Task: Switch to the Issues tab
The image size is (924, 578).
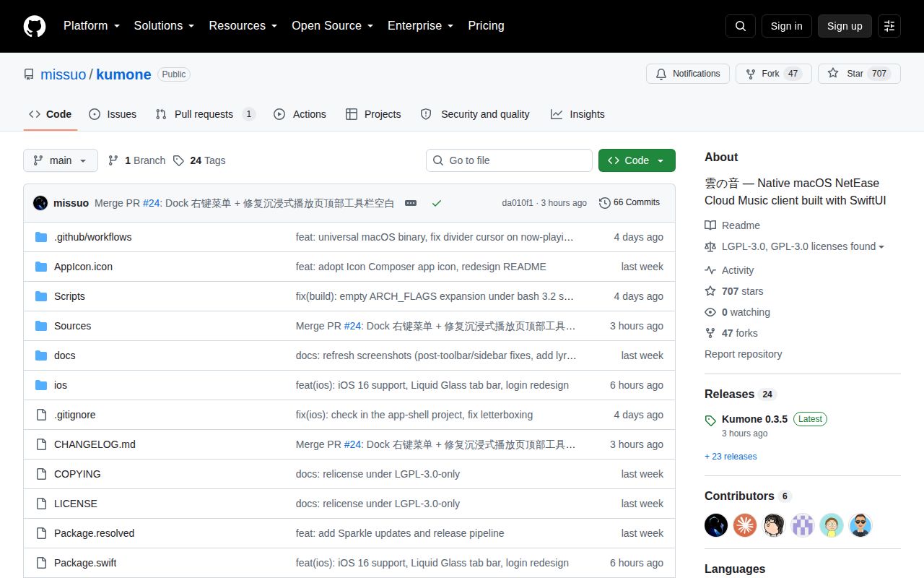Action: (113, 114)
